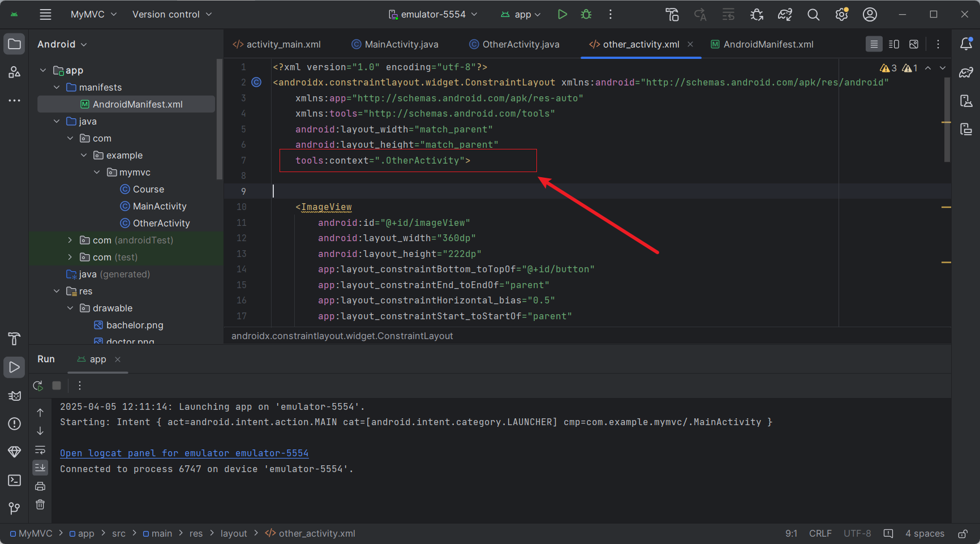Image resolution: width=980 pixels, height=544 pixels.
Task: Jump down the stack trace arrow
Action: 40,431
